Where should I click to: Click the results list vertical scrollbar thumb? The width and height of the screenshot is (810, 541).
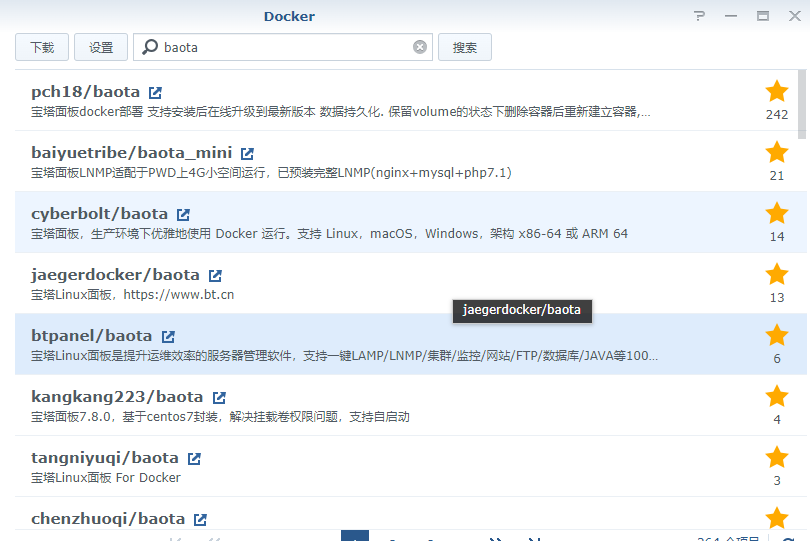[x=802, y=105]
